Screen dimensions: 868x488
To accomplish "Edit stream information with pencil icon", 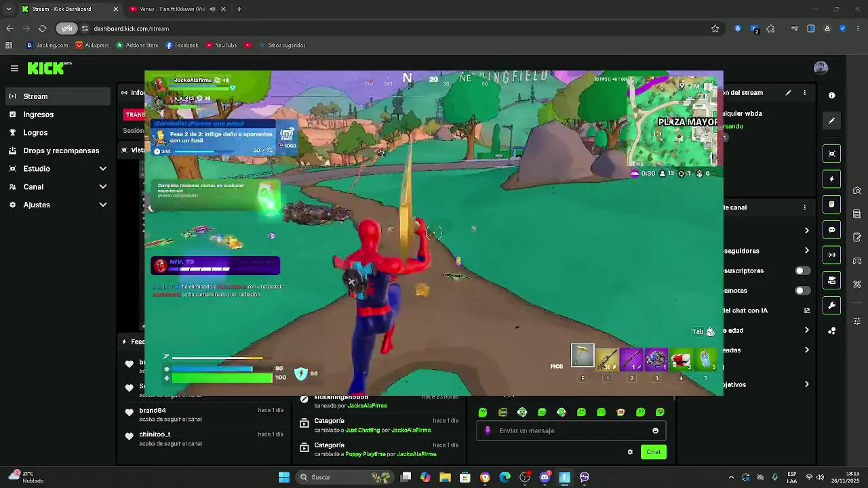I will tap(788, 93).
